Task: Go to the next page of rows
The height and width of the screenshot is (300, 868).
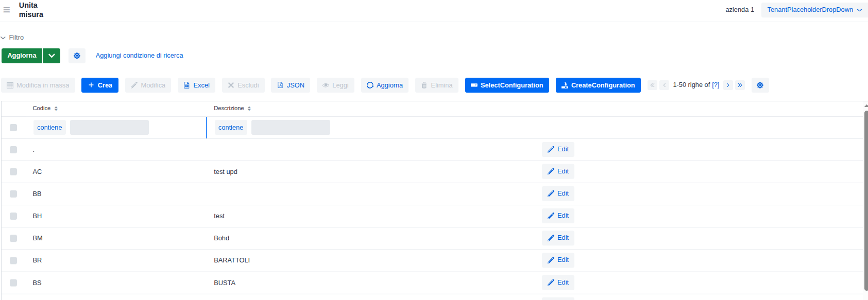Action: [x=728, y=85]
